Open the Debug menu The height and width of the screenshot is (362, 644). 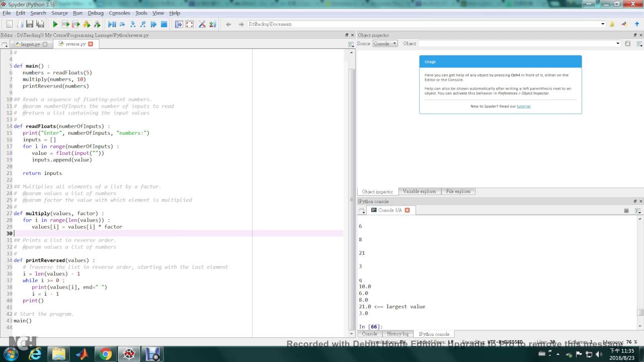[x=96, y=13]
